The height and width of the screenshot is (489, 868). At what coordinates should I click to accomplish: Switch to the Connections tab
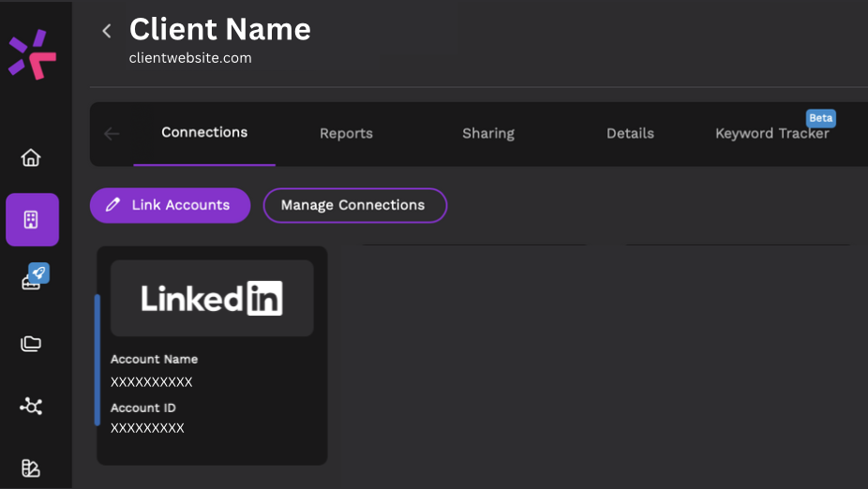pyautogui.click(x=204, y=133)
